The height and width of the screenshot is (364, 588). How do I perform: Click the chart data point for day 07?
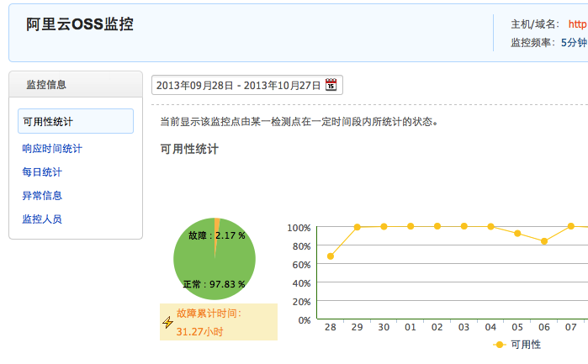[x=571, y=226]
